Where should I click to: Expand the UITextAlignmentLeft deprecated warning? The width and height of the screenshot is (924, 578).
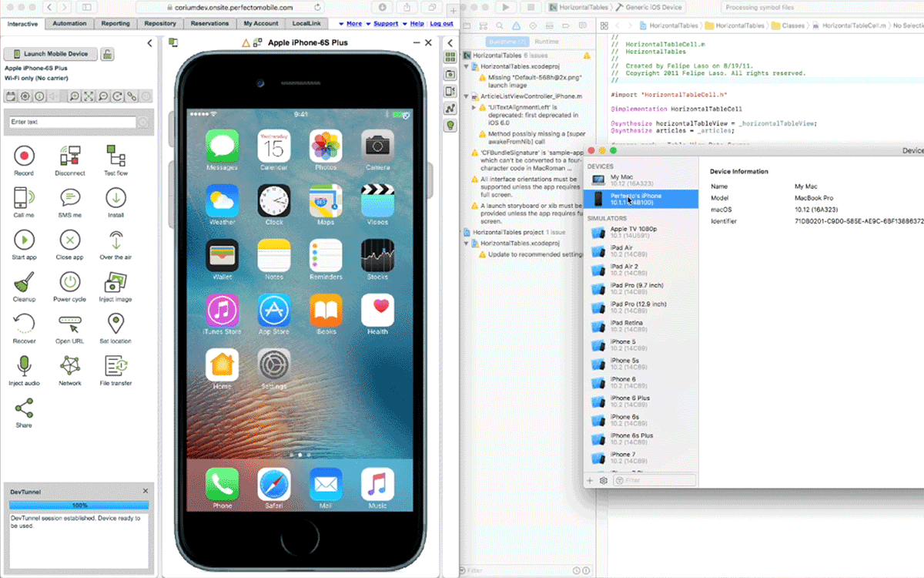(x=474, y=107)
